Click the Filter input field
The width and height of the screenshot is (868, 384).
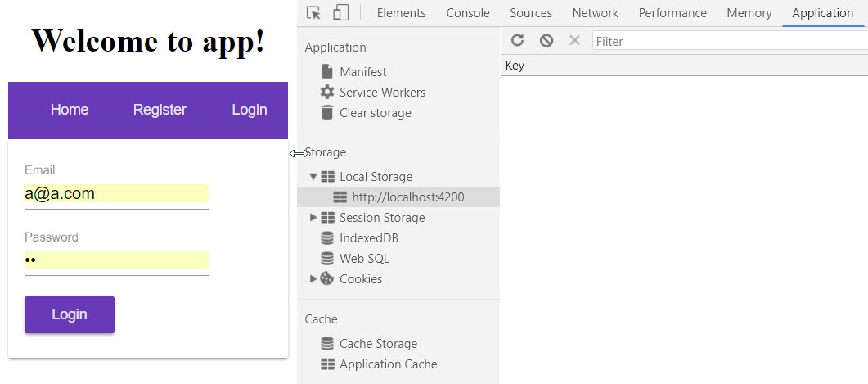pyautogui.click(x=730, y=41)
